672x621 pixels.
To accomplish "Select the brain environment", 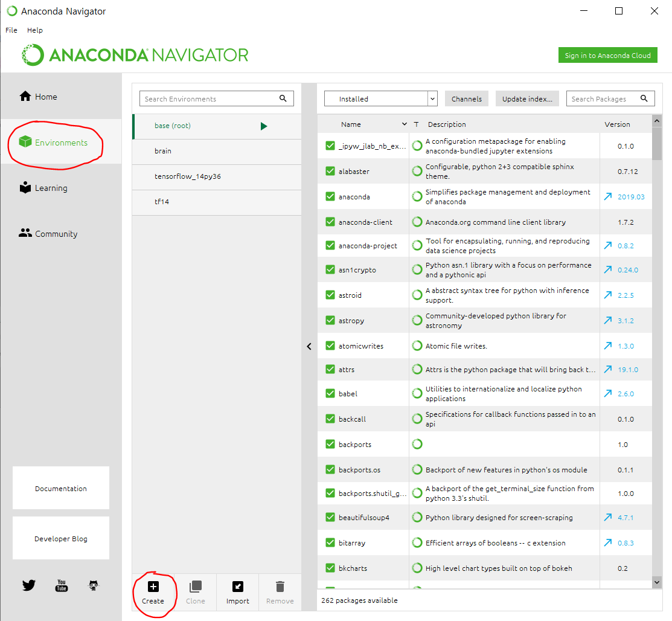I will (217, 151).
